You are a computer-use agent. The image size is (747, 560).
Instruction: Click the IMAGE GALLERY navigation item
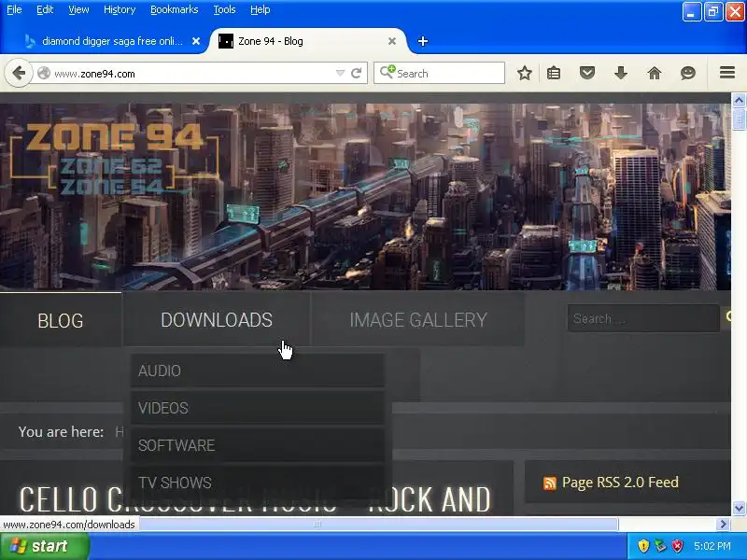pos(418,320)
